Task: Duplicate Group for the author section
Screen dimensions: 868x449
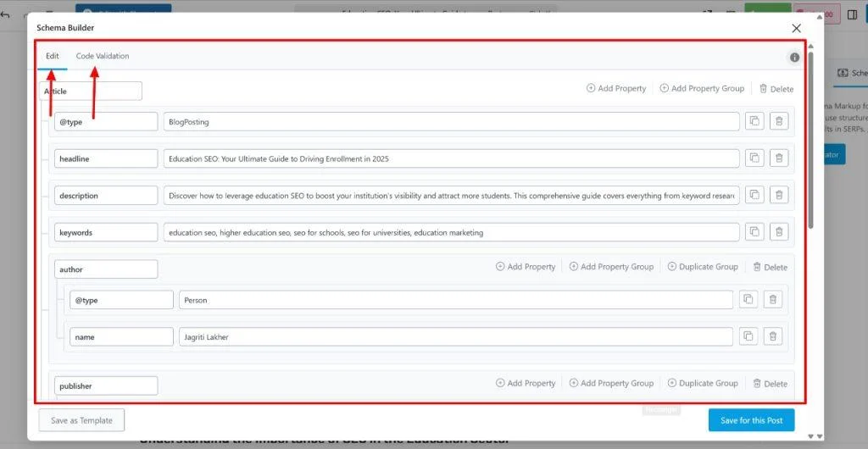Action: coord(703,267)
